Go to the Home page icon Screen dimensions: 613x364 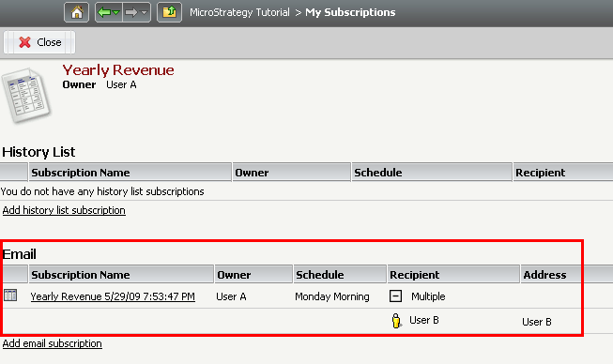click(x=77, y=12)
